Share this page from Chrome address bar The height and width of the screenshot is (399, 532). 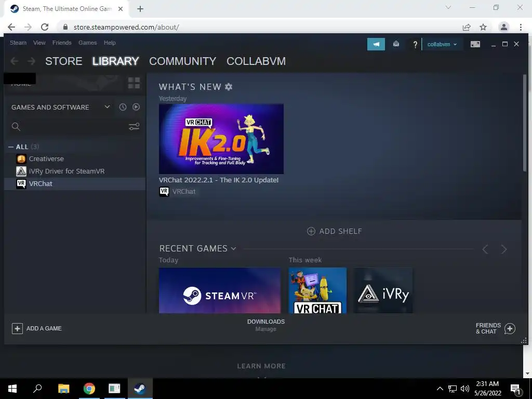click(x=467, y=27)
